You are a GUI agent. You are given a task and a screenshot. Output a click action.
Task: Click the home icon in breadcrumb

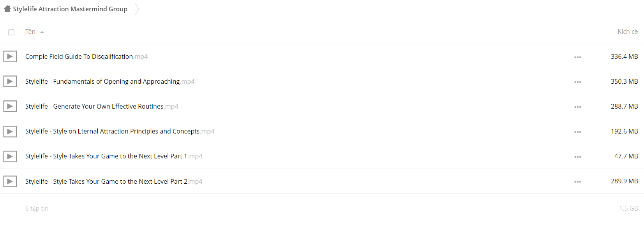click(x=7, y=9)
